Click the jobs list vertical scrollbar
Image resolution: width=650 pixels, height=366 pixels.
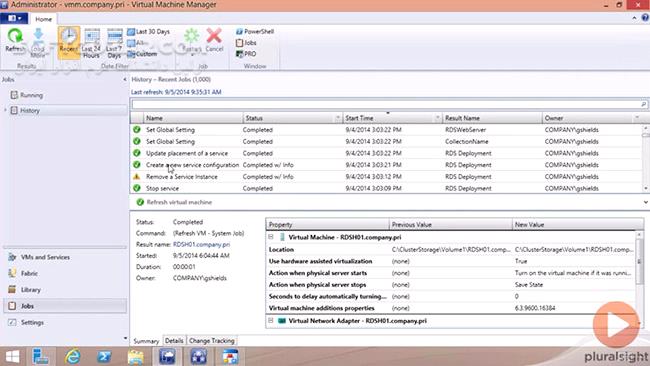(x=646, y=159)
